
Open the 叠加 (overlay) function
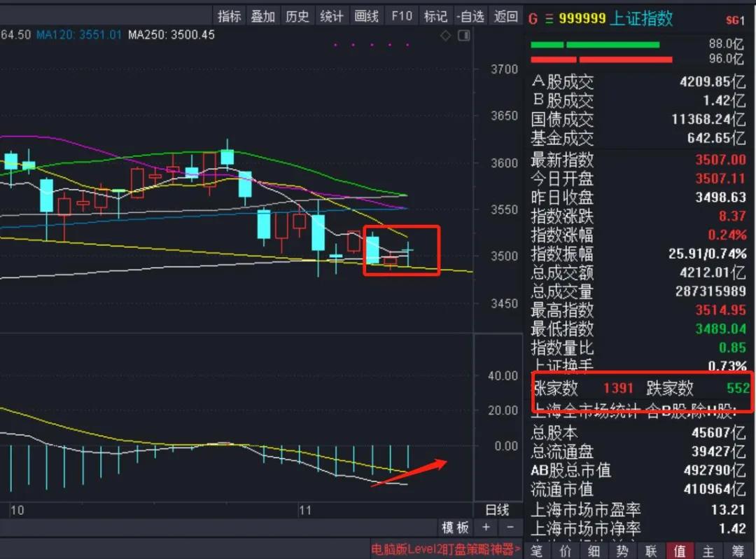(x=263, y=15)
